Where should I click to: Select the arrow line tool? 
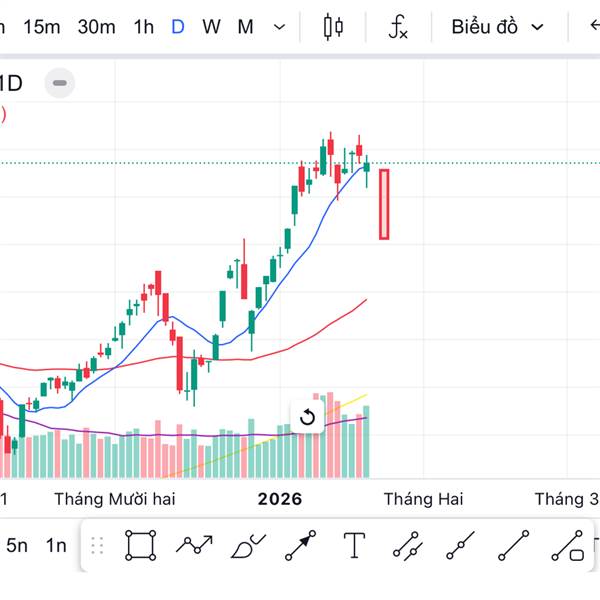(300, 545)
